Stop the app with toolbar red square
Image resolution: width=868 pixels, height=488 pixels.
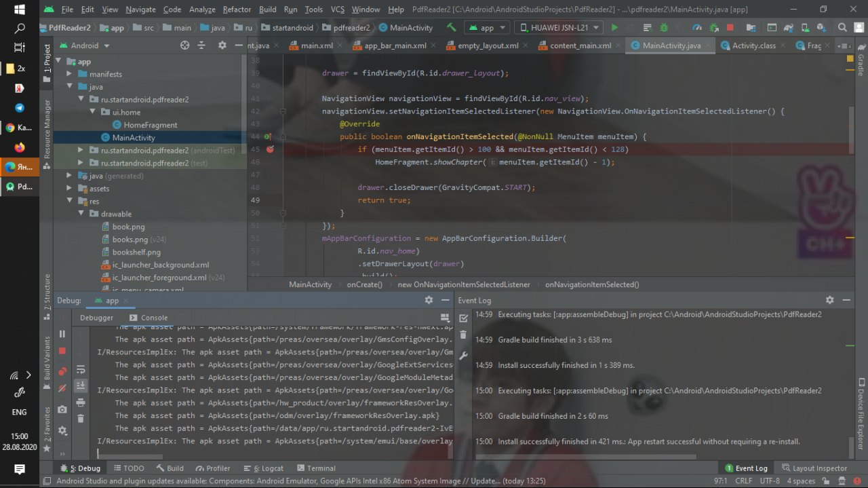730,28
